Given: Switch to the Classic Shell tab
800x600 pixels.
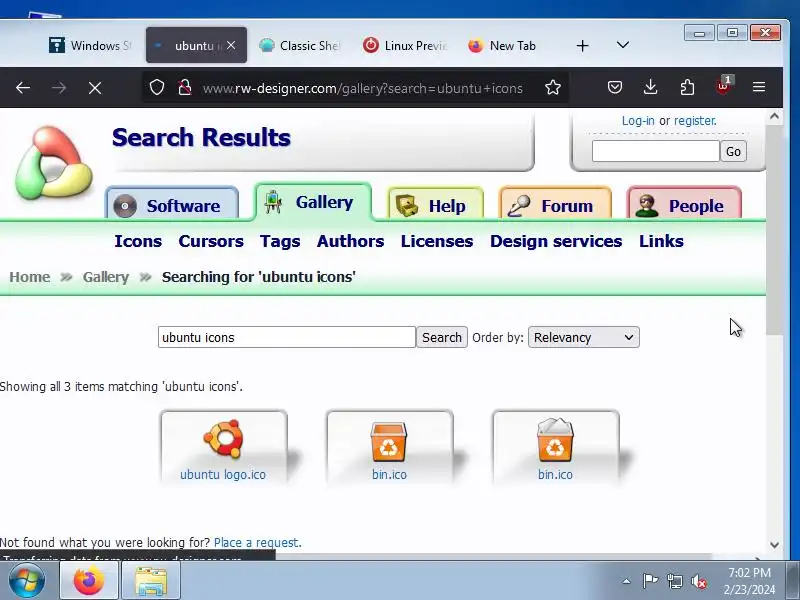Looking at the screenshot, I should tap(299, 45).
